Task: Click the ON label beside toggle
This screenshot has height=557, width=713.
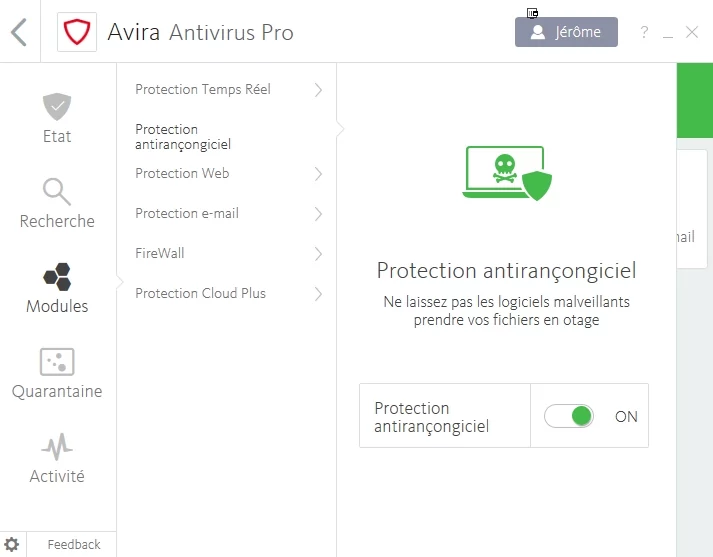Action: [x=626, y=416]
